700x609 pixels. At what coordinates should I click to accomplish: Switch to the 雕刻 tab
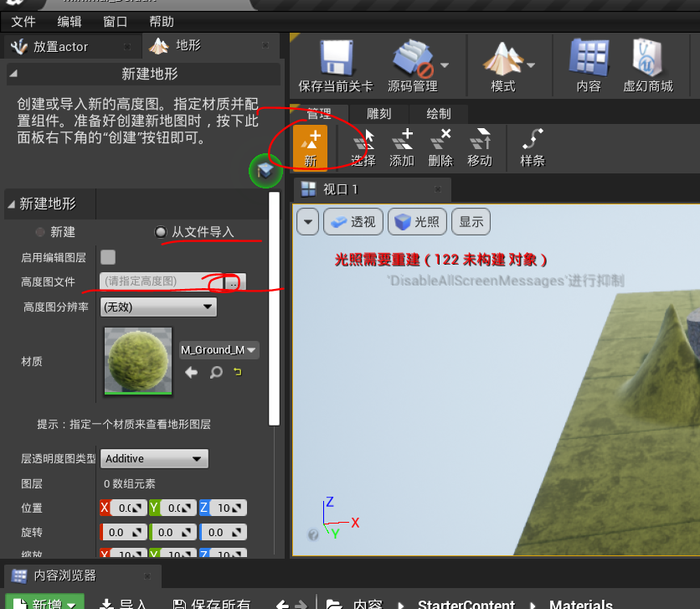click(x=378, y=114)
